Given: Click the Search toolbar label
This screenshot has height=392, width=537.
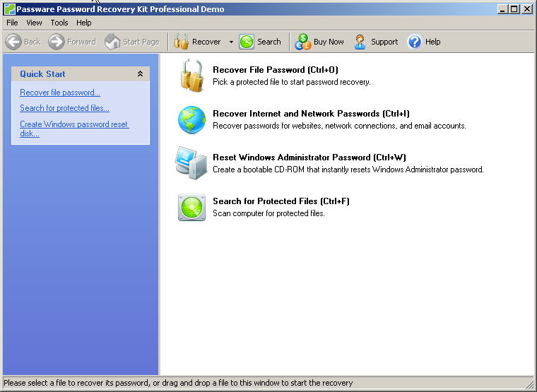Looking at the screenshot, I should click(x=268, y=42).
